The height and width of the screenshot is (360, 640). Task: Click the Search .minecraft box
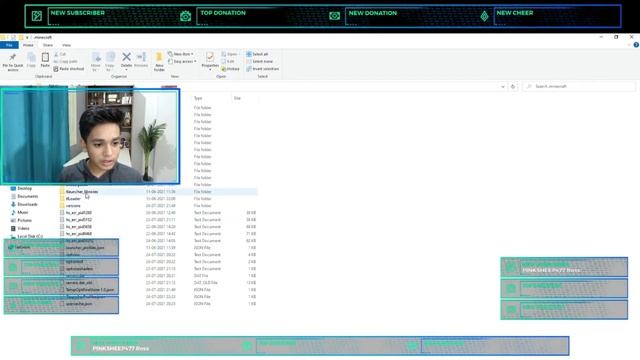click(x=579, y=87)
